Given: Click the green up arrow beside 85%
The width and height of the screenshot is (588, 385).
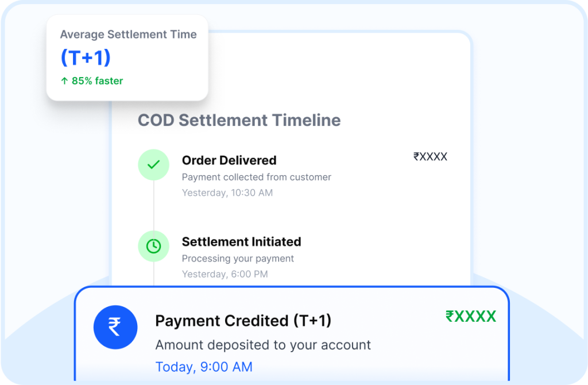Looking at the screenshot, I should pyautogui.click(x=64, y=81).
